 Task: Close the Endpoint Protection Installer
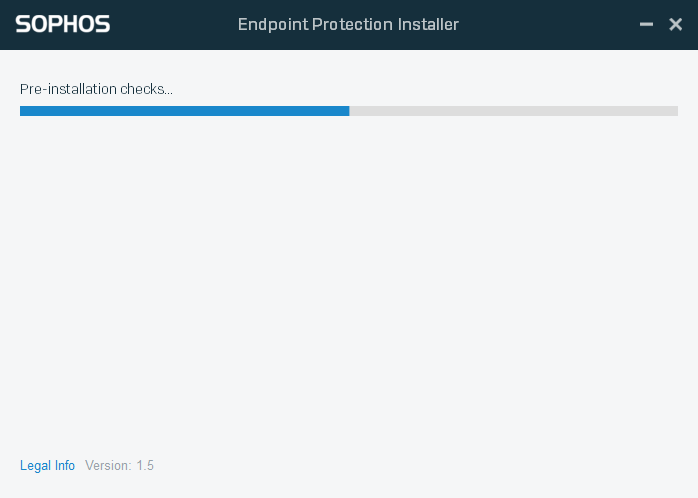pyautogui.click(x=676, y=24)
